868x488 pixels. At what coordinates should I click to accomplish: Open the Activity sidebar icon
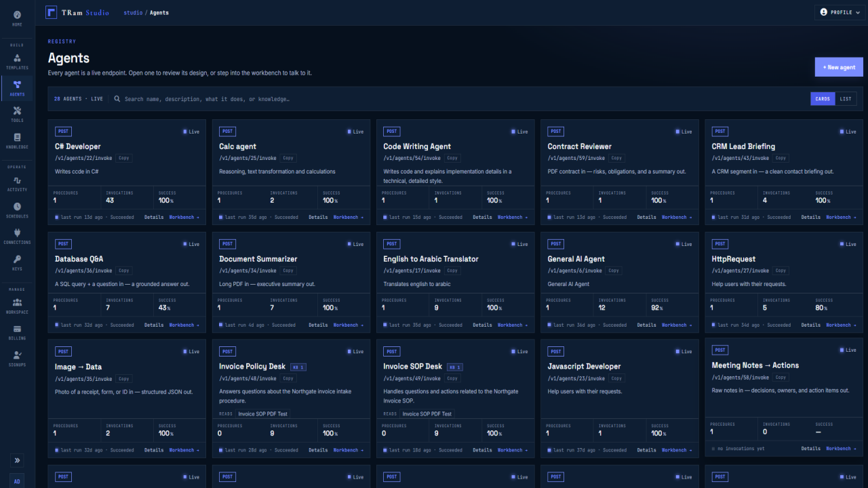pyautogui.click(x=17, y=184)
